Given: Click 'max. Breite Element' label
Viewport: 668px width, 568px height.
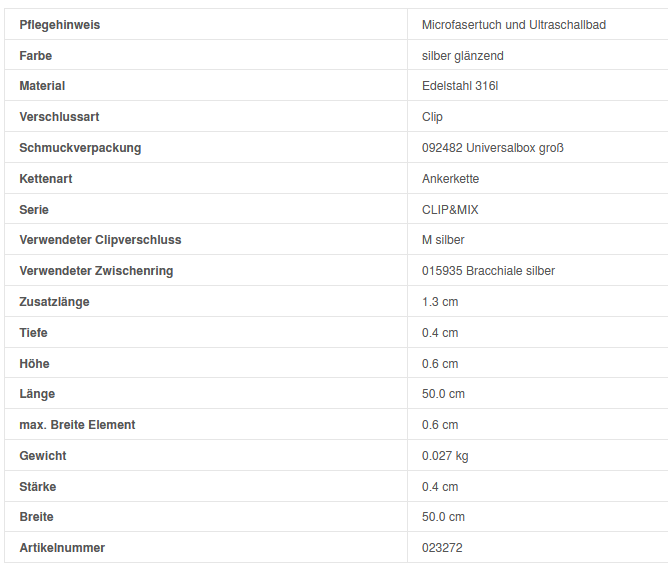Looking at the screenshot, I should tap(77, 425).
